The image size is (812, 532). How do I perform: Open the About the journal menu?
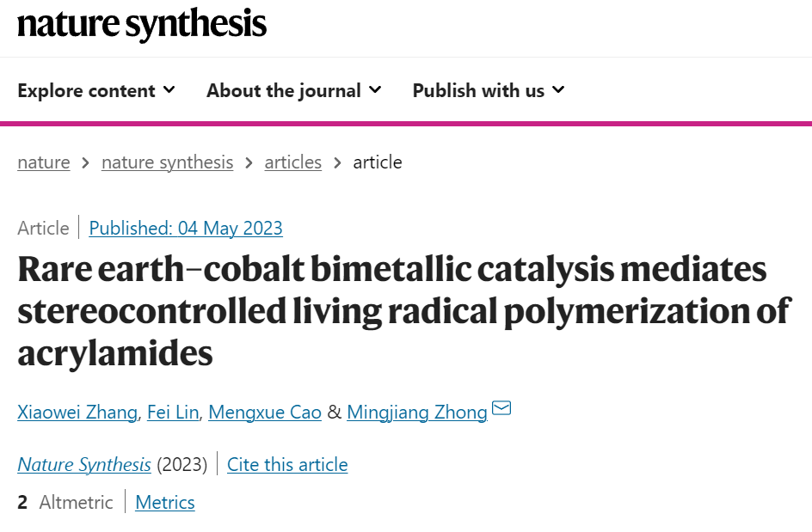(293, 90)
